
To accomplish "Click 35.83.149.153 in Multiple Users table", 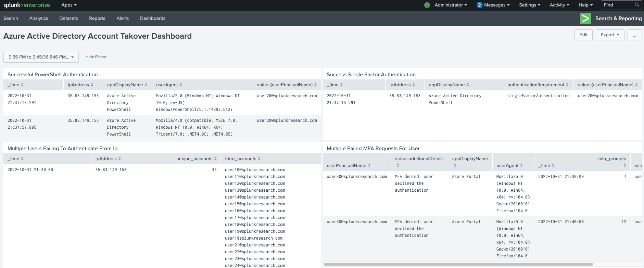I will (111, 170).
